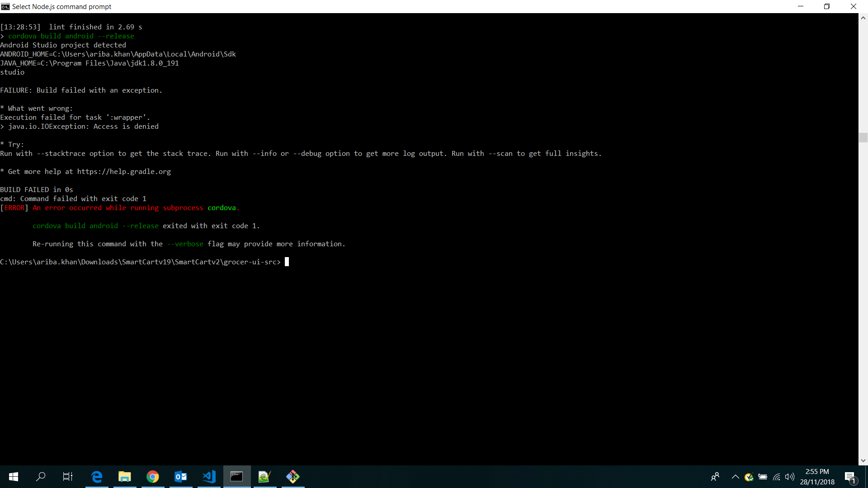868x488 pixels.
Task: Click the 'Select Node.js command prompt' title
Action: point(61,6)
